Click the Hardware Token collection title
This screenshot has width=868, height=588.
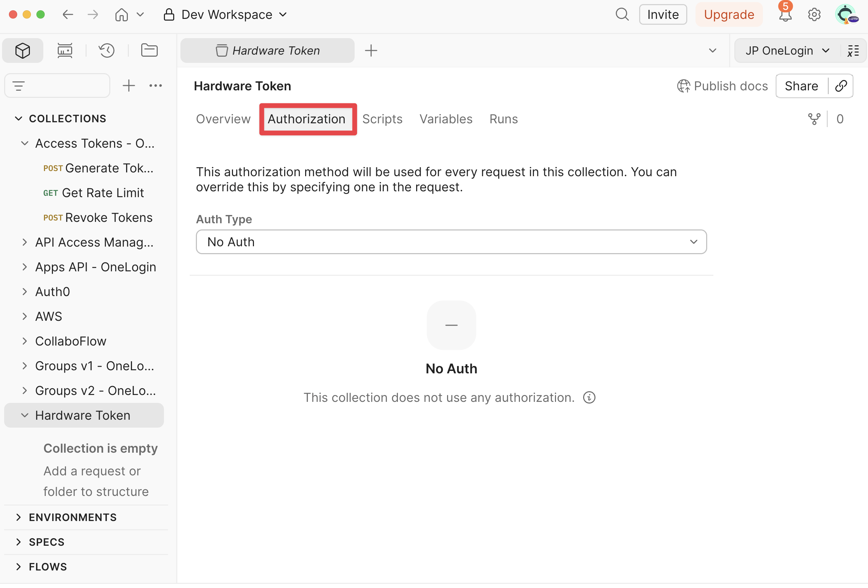click(242, 86)
